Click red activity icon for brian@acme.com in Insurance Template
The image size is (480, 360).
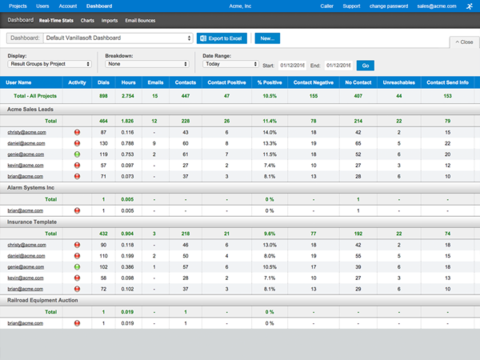tap(77, 289)
